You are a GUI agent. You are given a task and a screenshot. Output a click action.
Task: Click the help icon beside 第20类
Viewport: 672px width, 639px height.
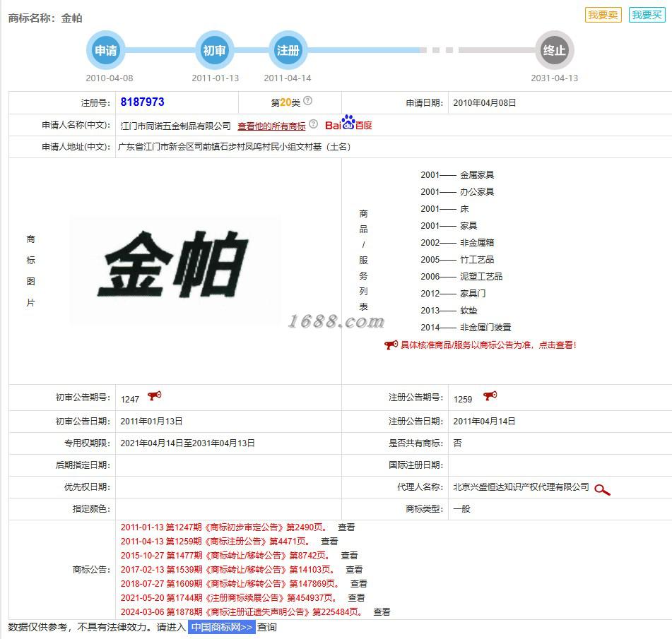tap(307, 101)
